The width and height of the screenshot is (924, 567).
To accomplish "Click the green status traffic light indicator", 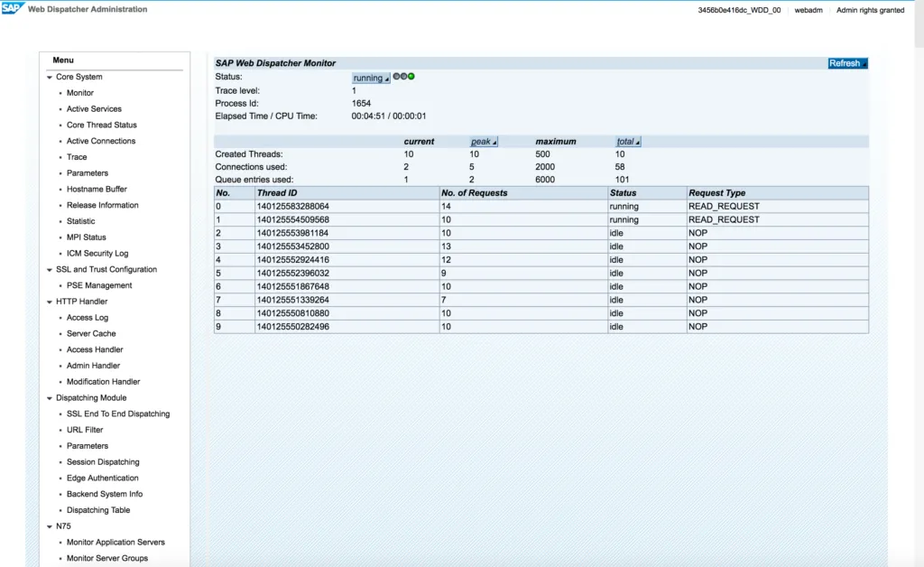I will (x=411, y=77).
